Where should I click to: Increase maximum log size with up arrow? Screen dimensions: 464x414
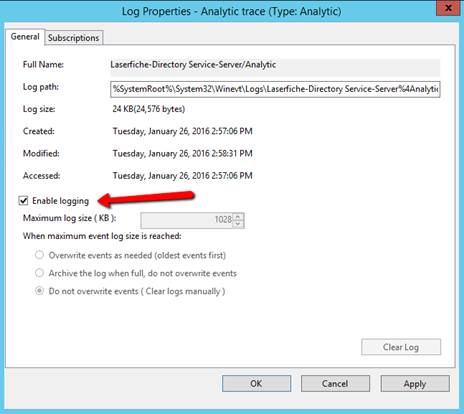238,217
